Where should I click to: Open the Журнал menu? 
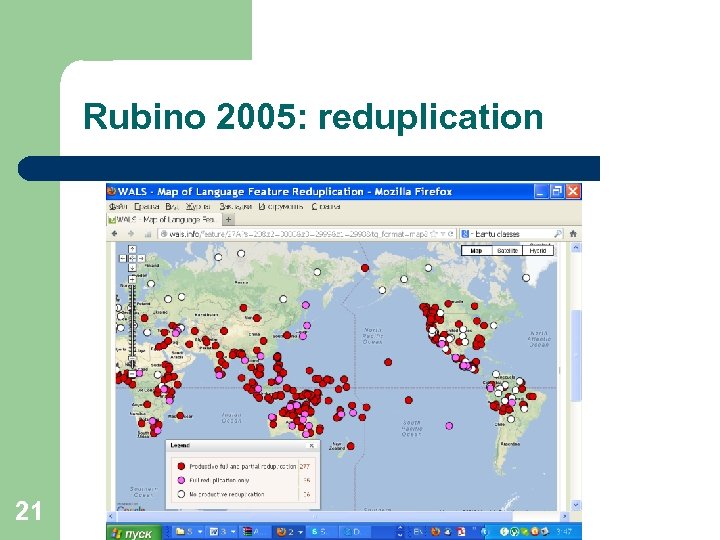click(198, 207)
